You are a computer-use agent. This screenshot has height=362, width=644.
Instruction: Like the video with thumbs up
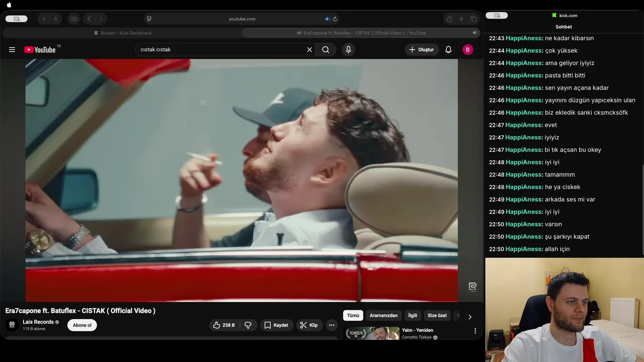click(x=224, y=325)
